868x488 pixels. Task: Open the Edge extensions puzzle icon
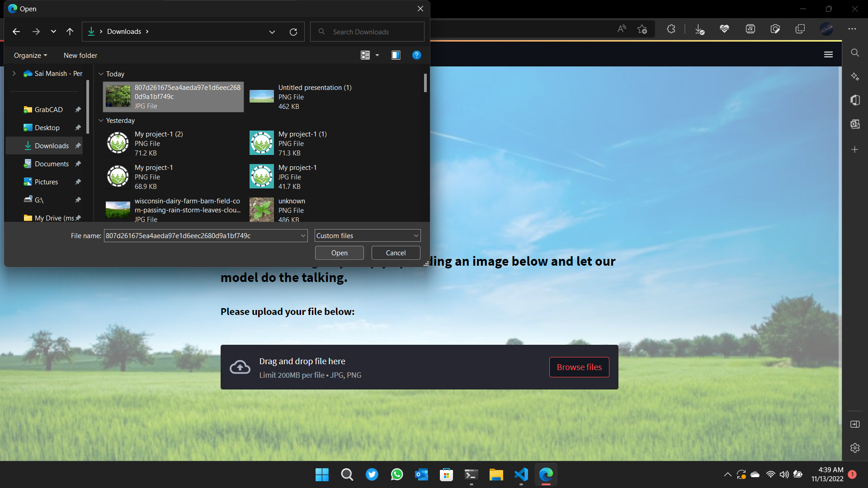tap(671, 29)
